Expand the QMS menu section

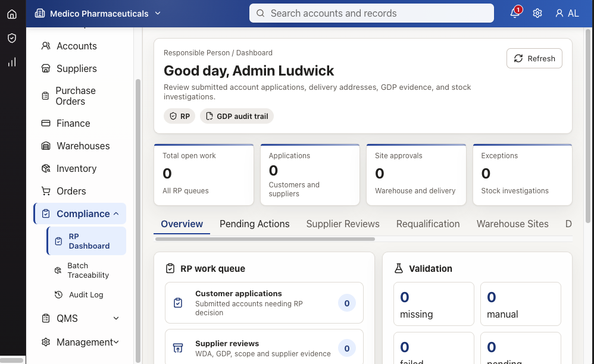click(x=116, y=318)
